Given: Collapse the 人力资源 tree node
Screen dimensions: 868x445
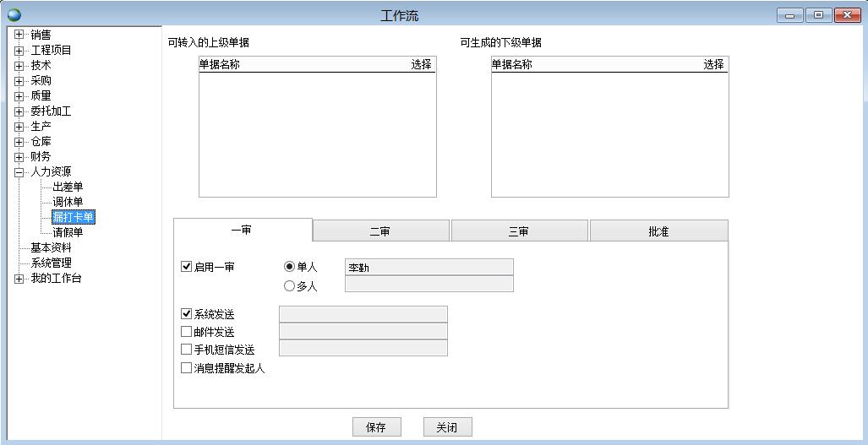Looking at the screenshot, I should [19, 172].
